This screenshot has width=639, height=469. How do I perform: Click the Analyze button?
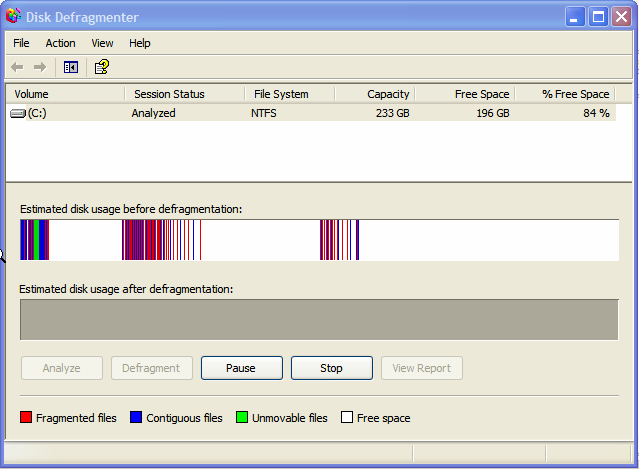pyautogui.click(x=62, y=368)
